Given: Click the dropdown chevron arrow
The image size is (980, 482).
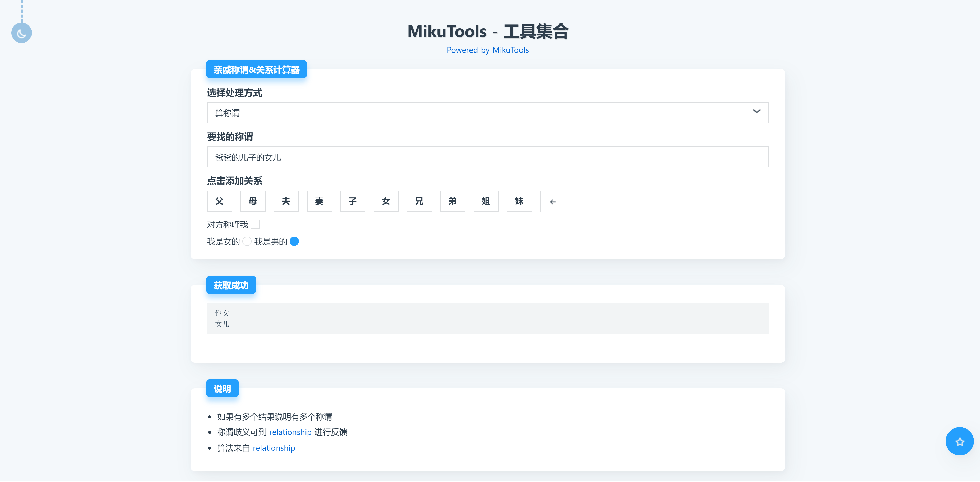Looking at the screenshot, I should click(756, 111).
